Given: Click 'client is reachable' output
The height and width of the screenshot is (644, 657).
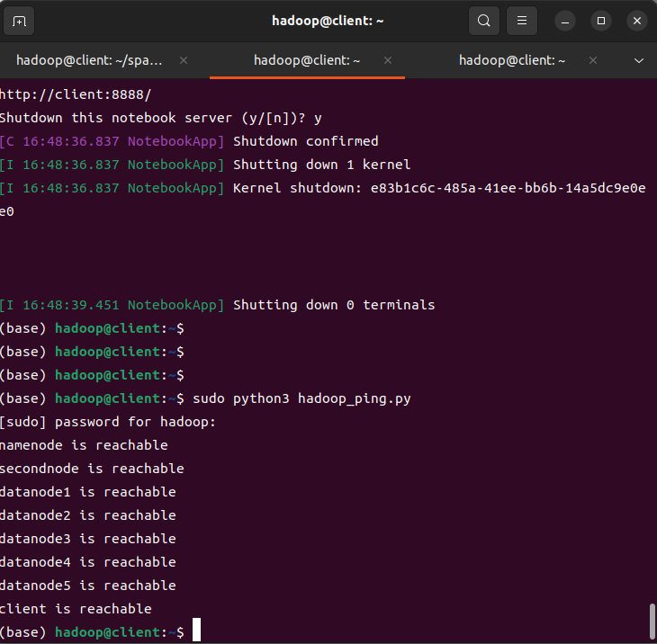Looking at the screenshot, I should point(76,609).
